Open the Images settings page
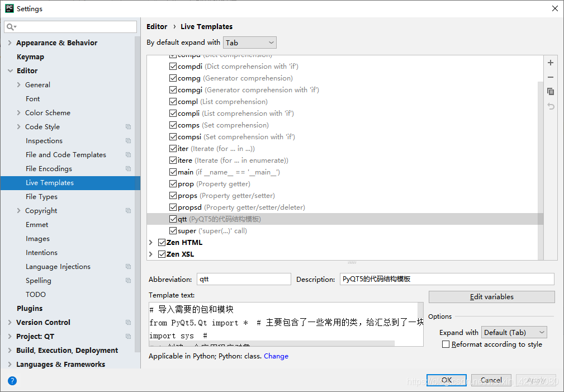Viewport: 564px width, 392px height. pos(37,239)
